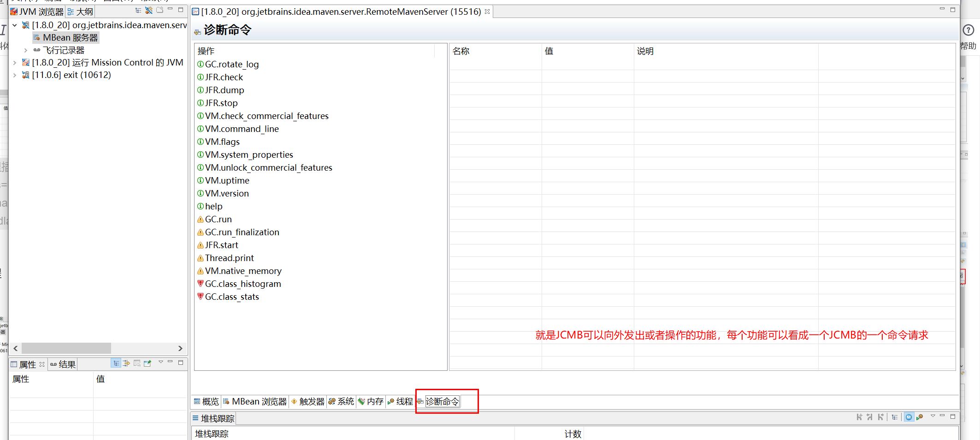This screenshot has height=440, width=980.
Task: Toggle tree layout in JVM browser toolbar
Action: 138,10
